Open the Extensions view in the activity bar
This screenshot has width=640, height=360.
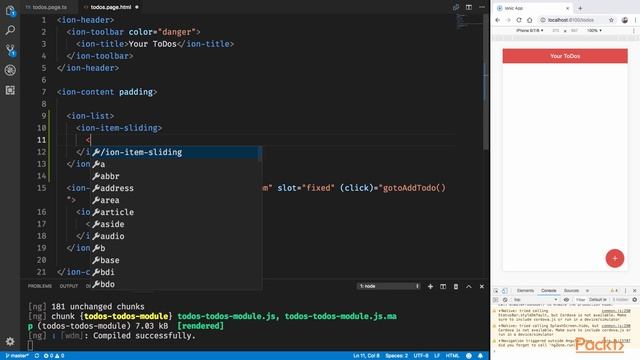(x=10, y=90)
